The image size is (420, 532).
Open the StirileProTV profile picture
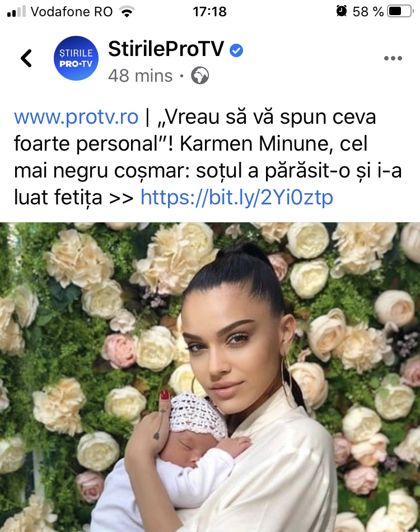[x=76, y=58]
